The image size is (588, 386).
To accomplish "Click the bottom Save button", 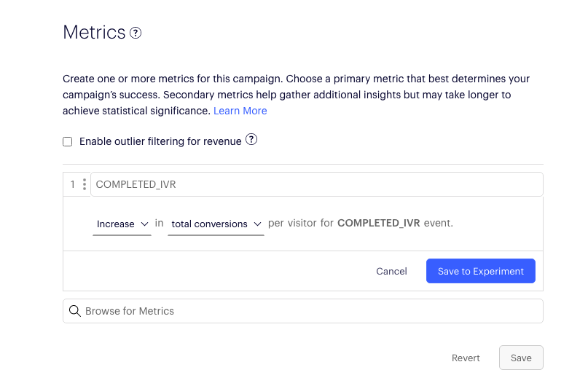I will tap(521, 358).
